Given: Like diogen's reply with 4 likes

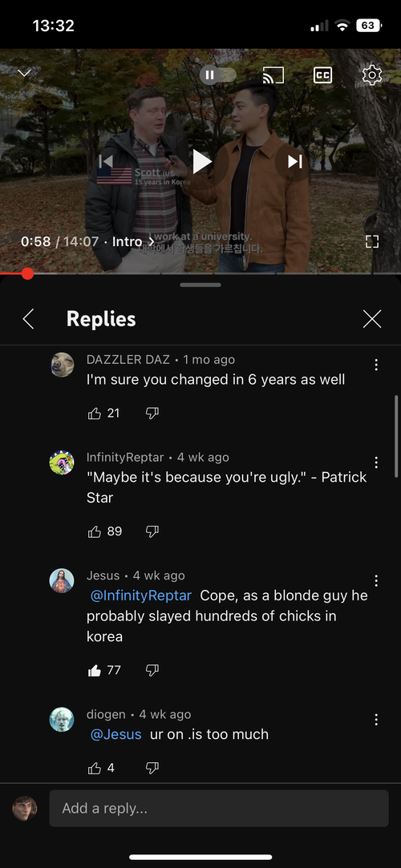Looking at the screenshot, I should [95, 768].
